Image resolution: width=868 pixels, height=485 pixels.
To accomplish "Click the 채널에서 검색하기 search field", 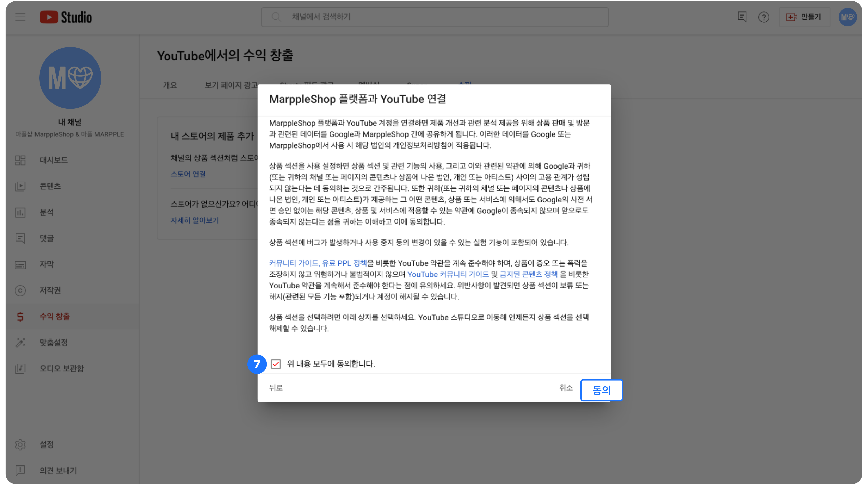I will point(435,17).
